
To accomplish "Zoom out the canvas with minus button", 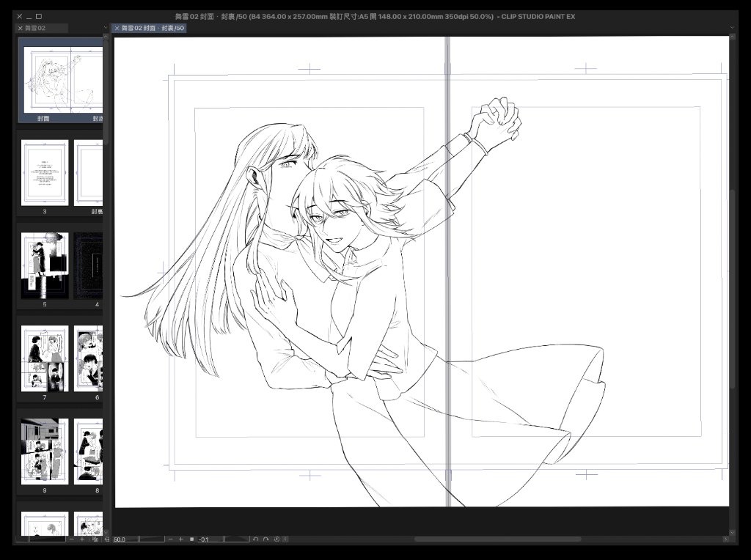I will tap(170, 539).
